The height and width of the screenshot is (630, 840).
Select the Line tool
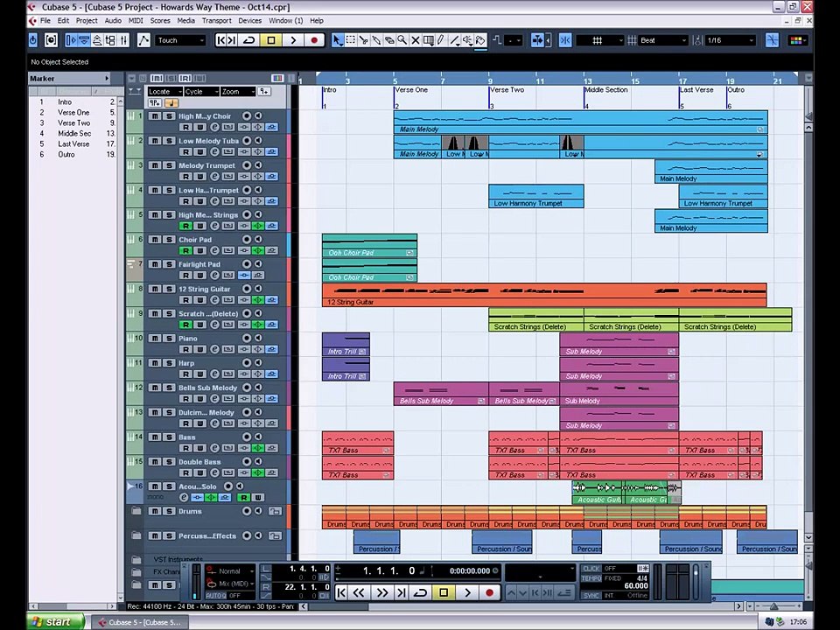pyautogui.click(x=454, y=40)
